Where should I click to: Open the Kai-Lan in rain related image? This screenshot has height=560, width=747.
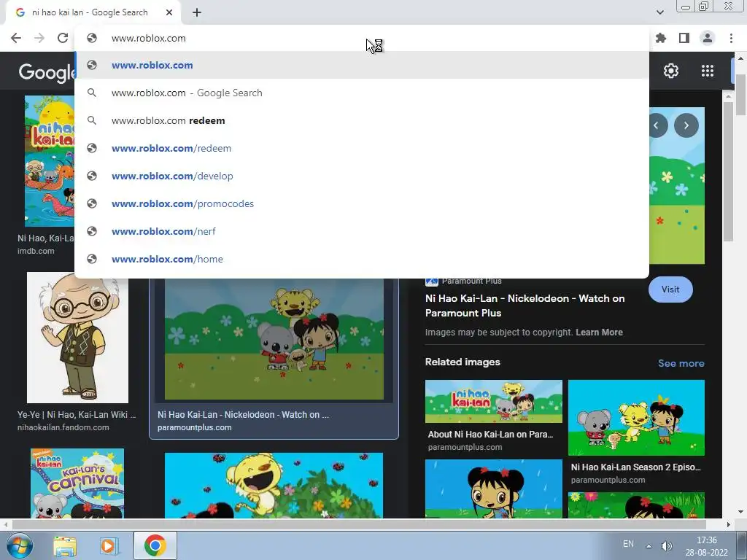[x=494, y=489]
